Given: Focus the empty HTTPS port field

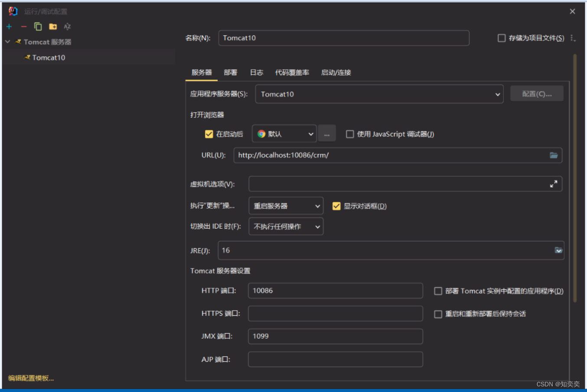Looking at the screenshot, I should 335,314.
